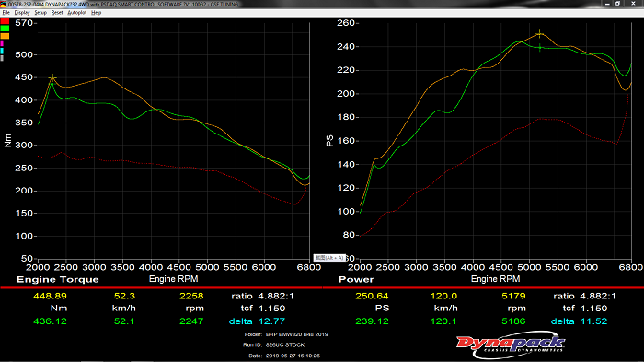Screen dimensions: 644x362
Task: Click the Dynapack app icon in title bar
Action: [x=4, y=4]
